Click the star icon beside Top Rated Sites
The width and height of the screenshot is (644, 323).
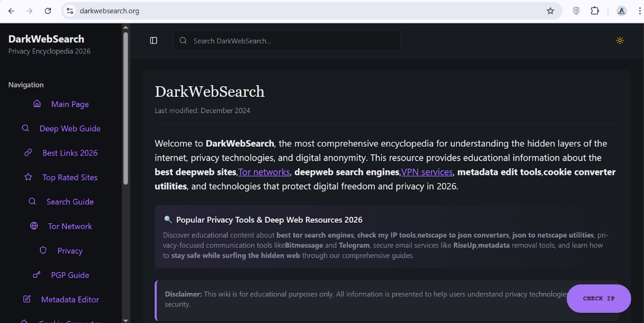28,177
